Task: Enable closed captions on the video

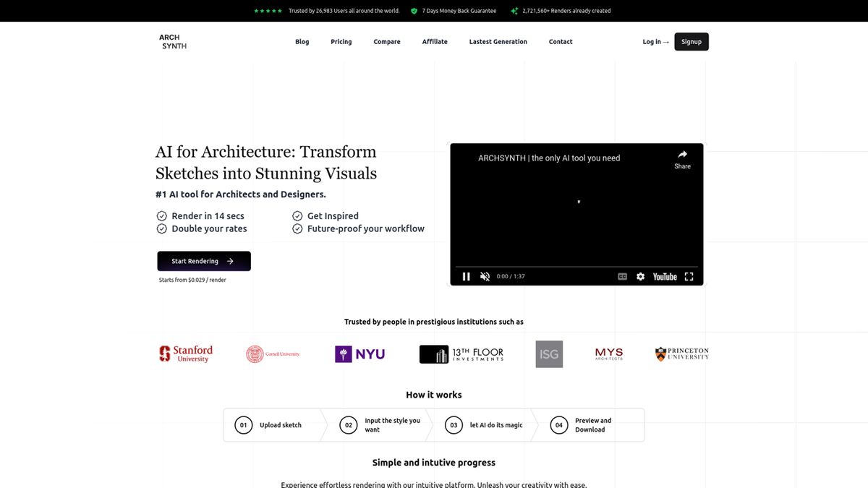Action: pyautogui.click(x=622, y=276)
